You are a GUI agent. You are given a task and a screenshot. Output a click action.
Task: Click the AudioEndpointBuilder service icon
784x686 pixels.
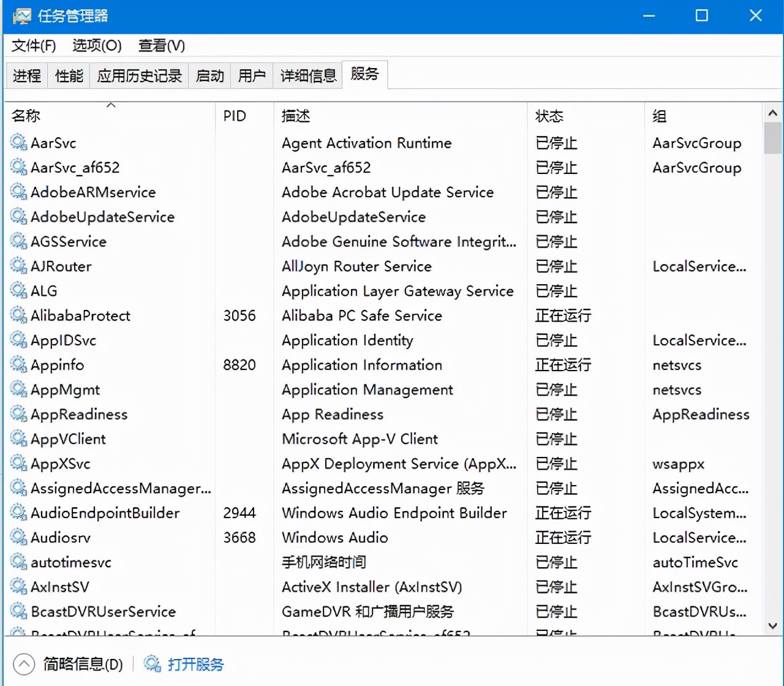[x=18, y=513]
